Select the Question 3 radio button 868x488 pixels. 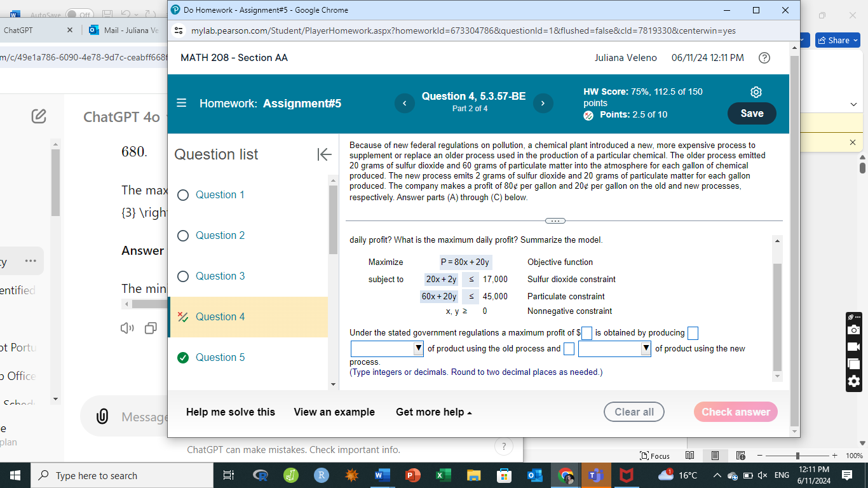tap(183, 276)
